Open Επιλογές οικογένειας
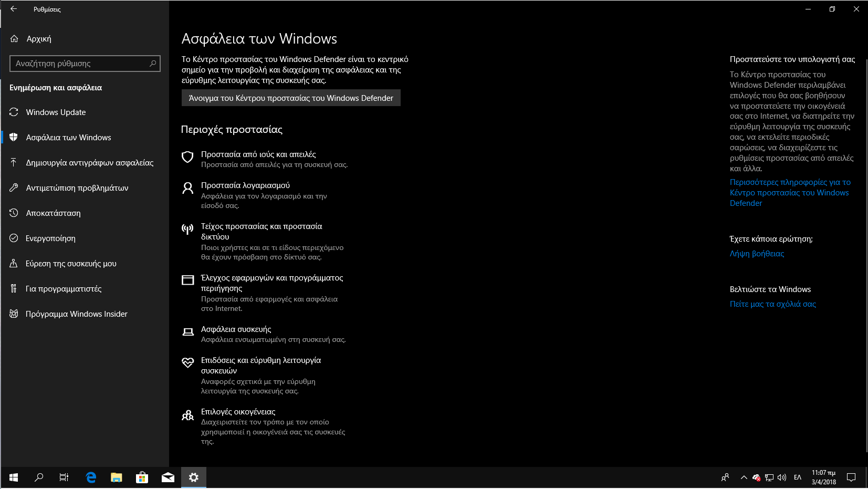 coord(265,426)
